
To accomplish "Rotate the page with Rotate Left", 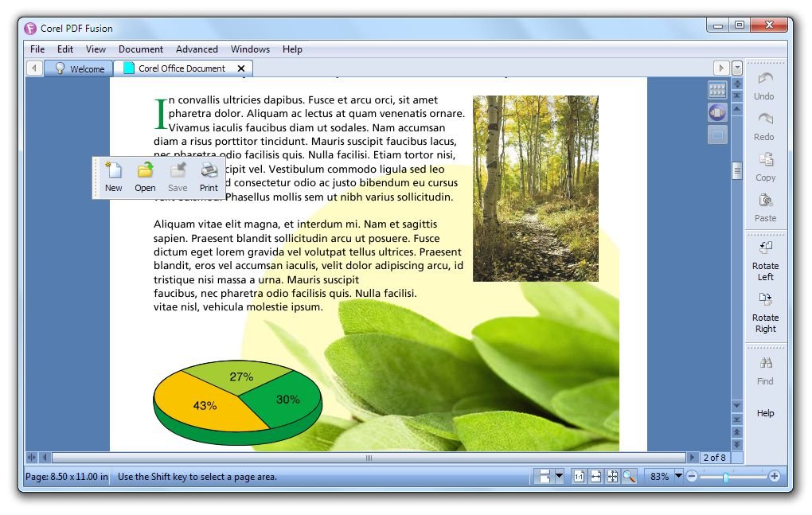I will click(x=765, y=259).
